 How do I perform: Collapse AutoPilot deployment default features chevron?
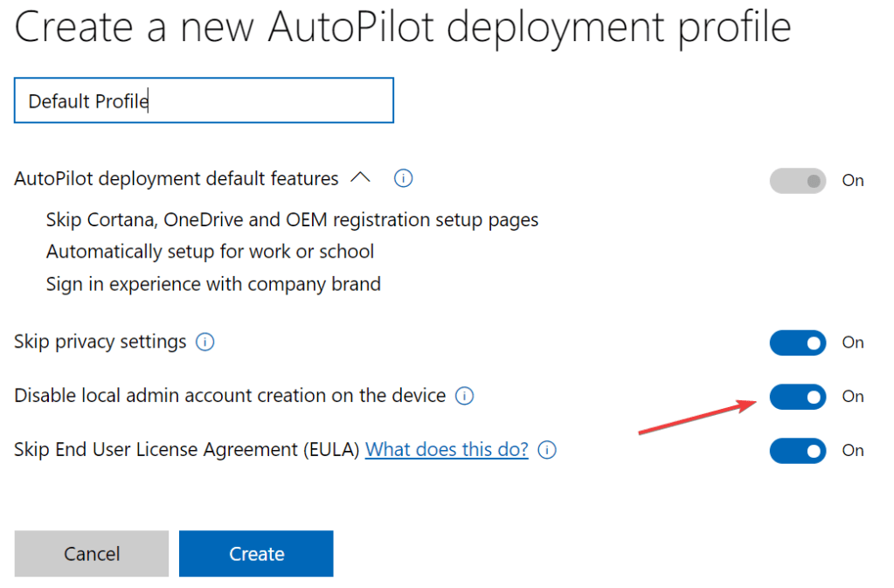tap(360, 177)
